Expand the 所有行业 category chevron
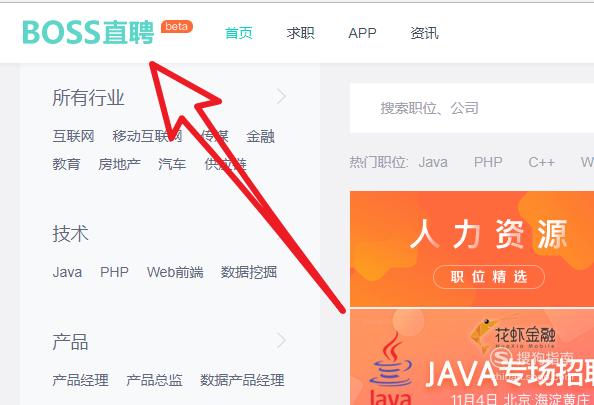Screen dimensions: 594x405 point(281,96)
